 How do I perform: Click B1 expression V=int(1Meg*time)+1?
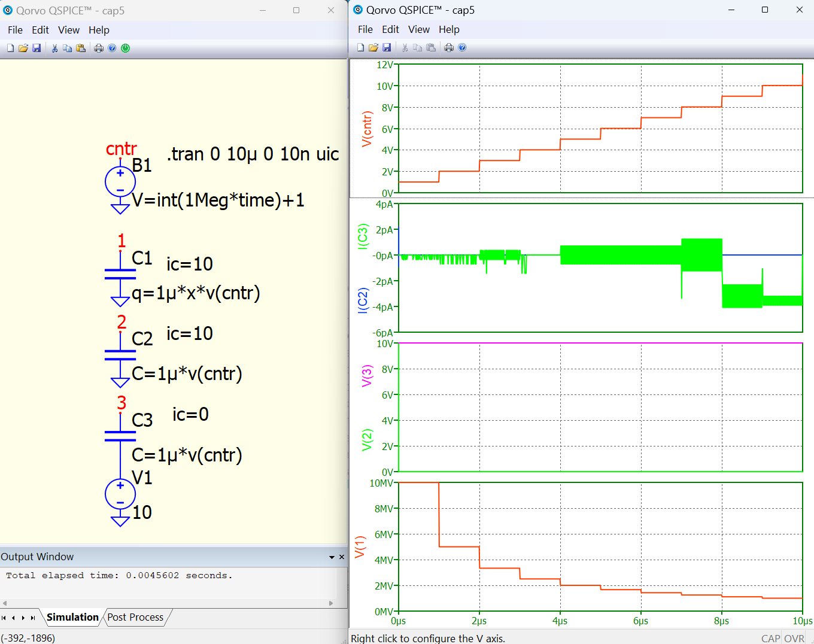click(218, 200)
